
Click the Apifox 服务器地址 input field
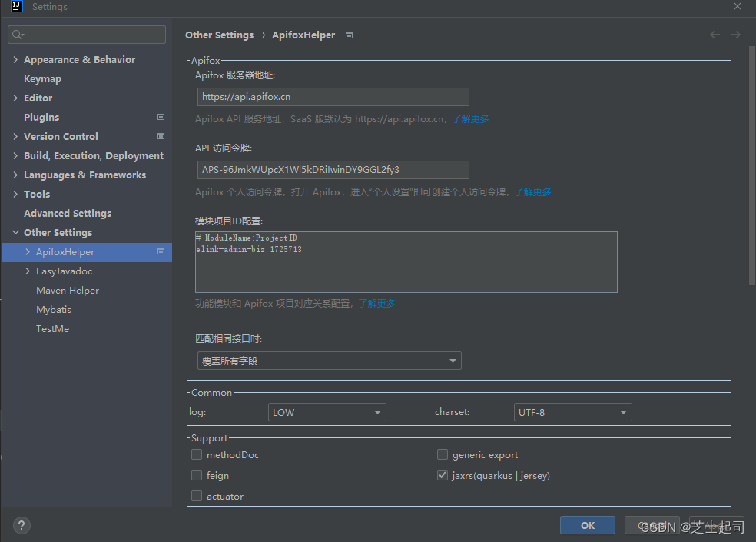click(x=333, y=96)
